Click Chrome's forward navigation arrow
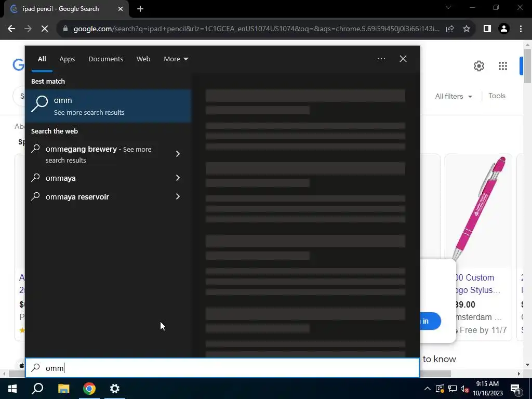This screenshot has height=399, width=532. [28, 29]
